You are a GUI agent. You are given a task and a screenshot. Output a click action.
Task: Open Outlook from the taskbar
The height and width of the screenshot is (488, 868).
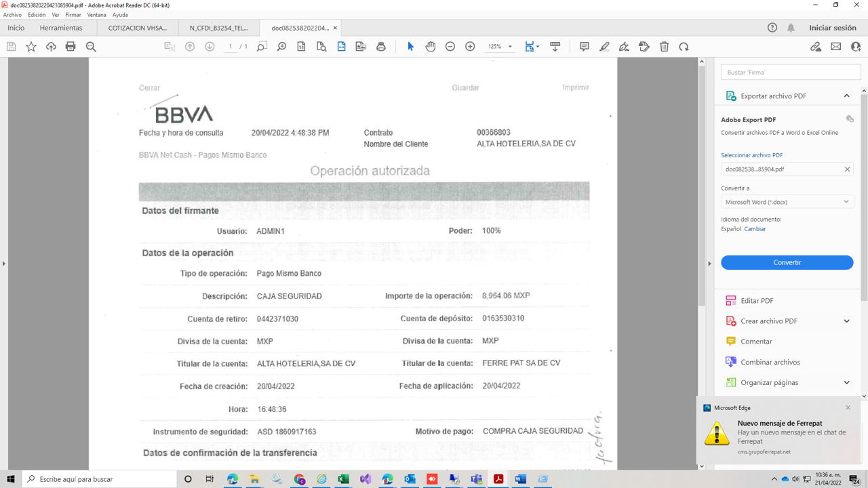pyautogui.click(x=410, y=479)
